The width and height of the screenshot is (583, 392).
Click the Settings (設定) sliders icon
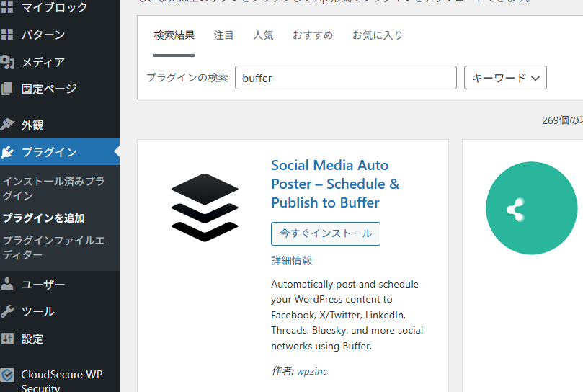[7, 339]
